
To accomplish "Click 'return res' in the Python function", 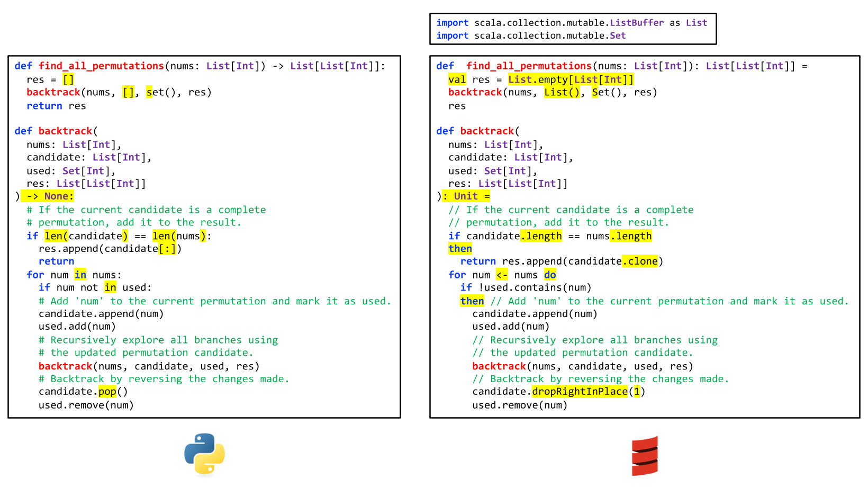I will point(56,106).
